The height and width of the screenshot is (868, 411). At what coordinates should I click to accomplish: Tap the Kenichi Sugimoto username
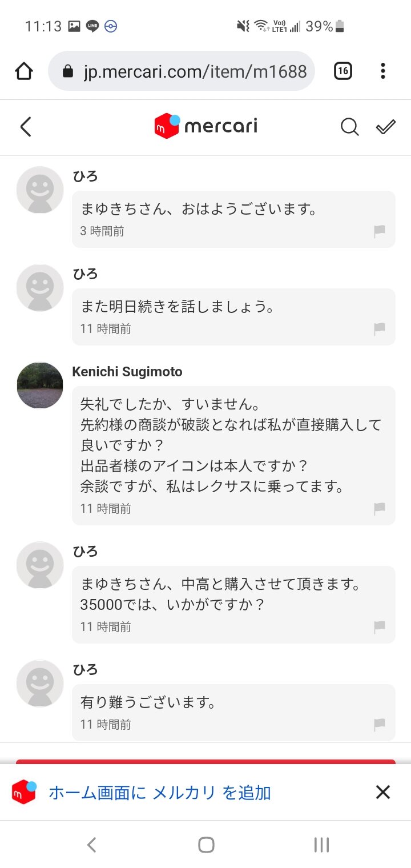[127, 372]
